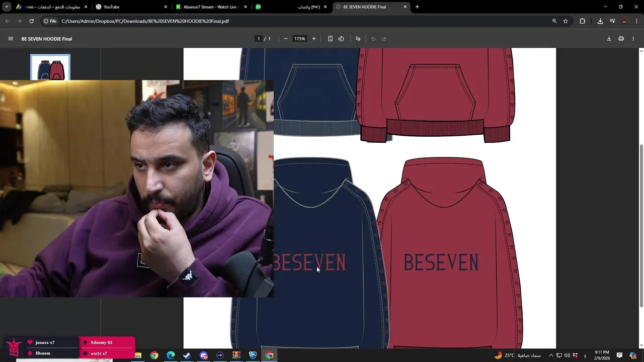Screen dimensions: 644x362
Task: Open Chrome three-dot menu
Action: (637, 21)
